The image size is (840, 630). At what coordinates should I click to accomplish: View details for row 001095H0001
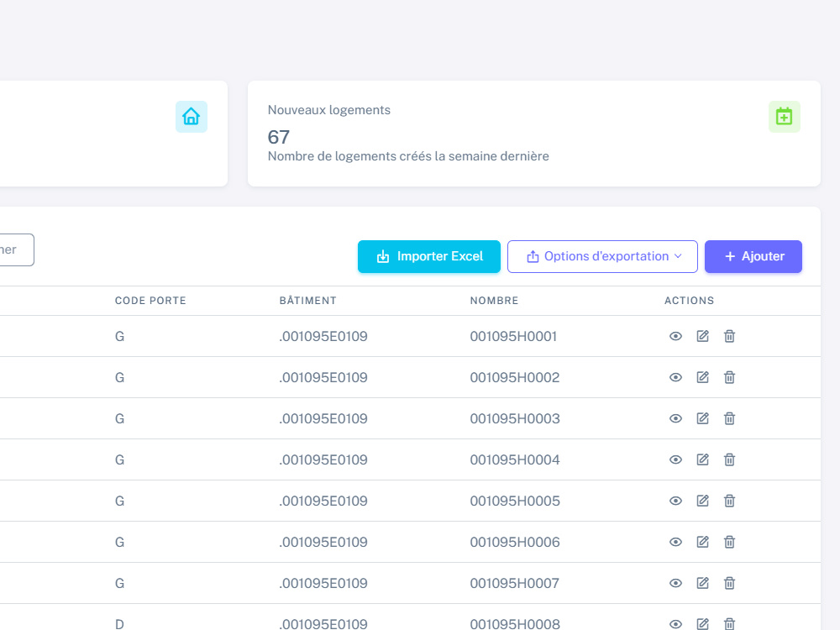pos(675,337)
